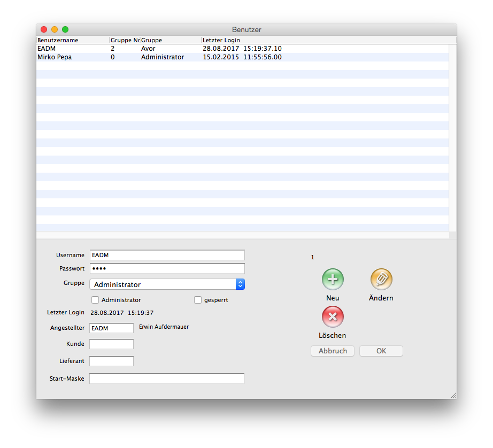Sort by Benutzername column header
This screenshot has width=493, height=448.
coord(72,40)
